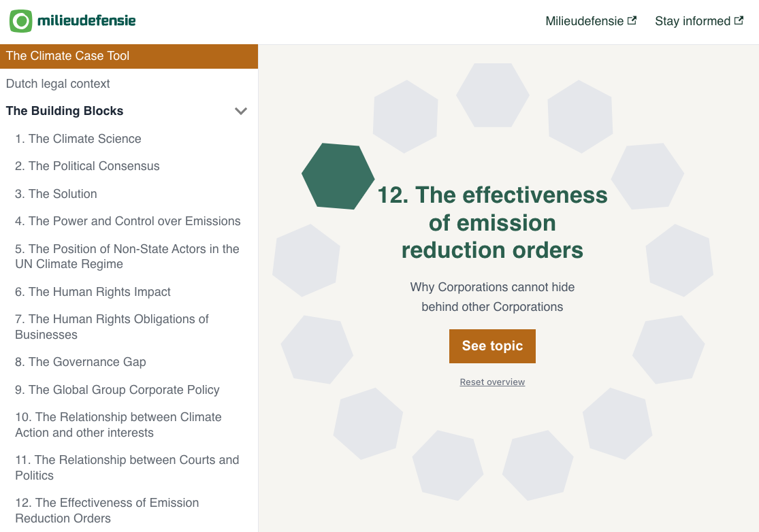The width and height of the screenshot is (759, 532).
Task: Navigate to 8. The Governance Gap
Action: [x=80, y=362]
